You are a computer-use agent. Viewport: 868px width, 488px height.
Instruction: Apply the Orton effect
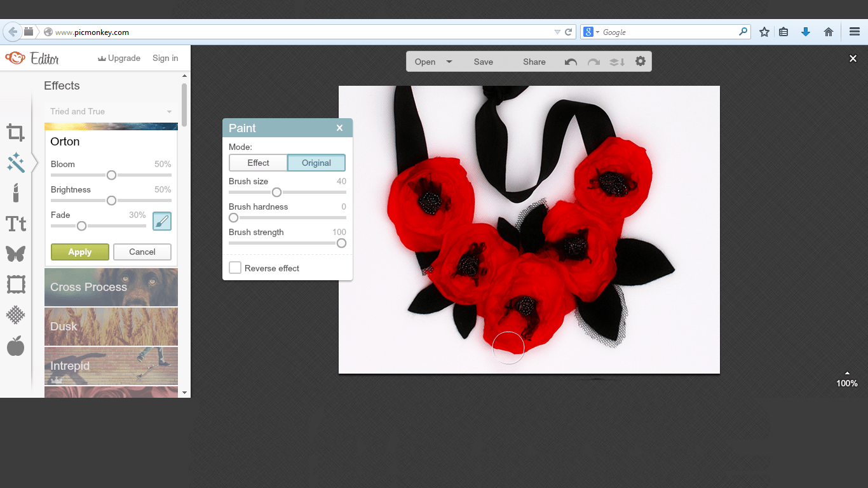click(x=79, y=252)
